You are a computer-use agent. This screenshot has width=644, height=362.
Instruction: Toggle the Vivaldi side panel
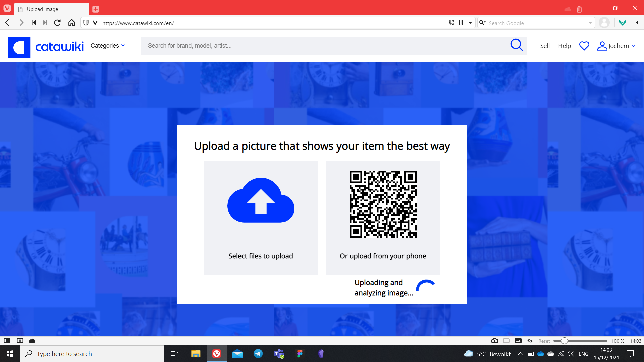pos(7,341)
